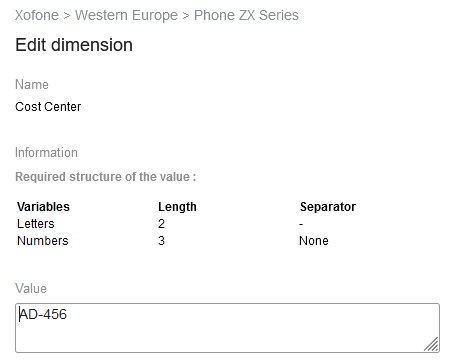The height and width of the screenshot is (362, 455).
Task: Click the Edit dimension heading
Action: coord(74,45)
